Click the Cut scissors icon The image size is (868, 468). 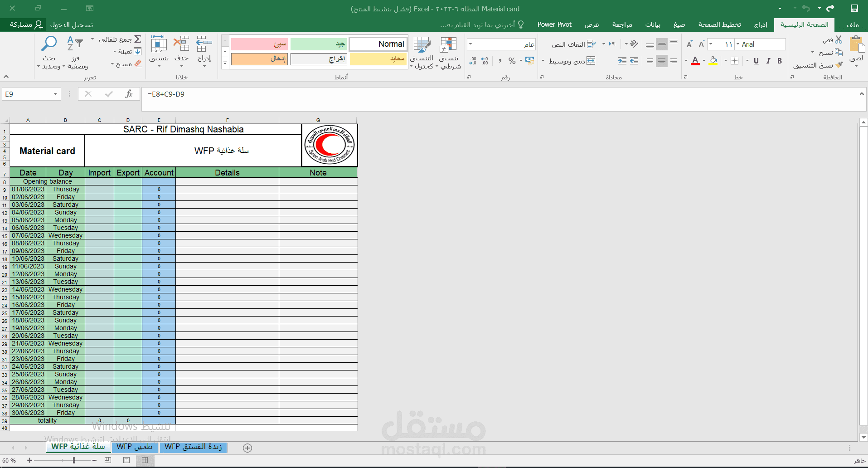click(839, 40)
